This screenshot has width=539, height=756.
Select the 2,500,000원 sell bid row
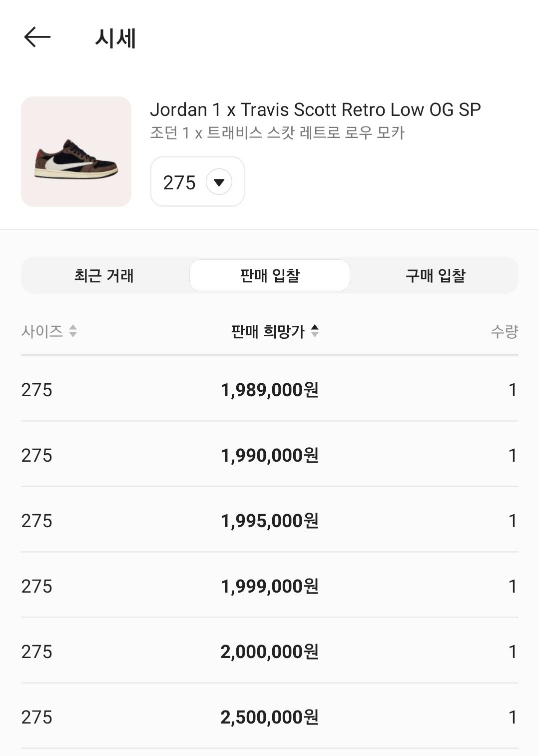[270, 717]
